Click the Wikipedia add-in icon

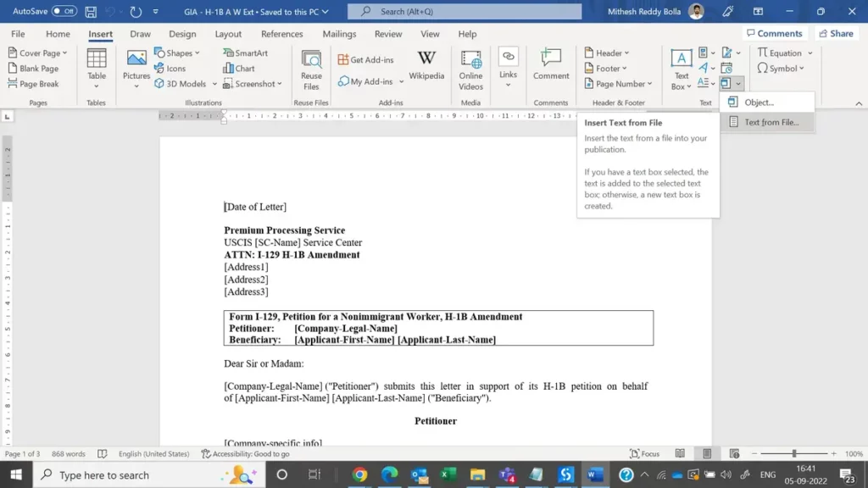click(426, 58)
